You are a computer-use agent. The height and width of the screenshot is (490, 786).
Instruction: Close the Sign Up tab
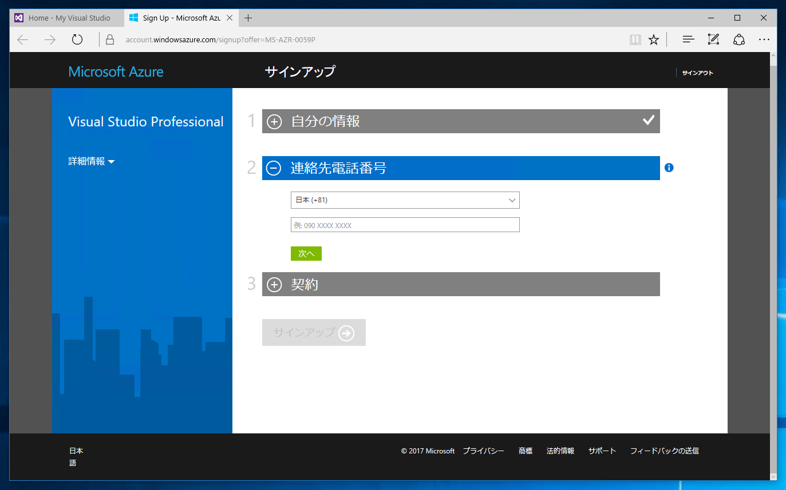coord(230,18)
